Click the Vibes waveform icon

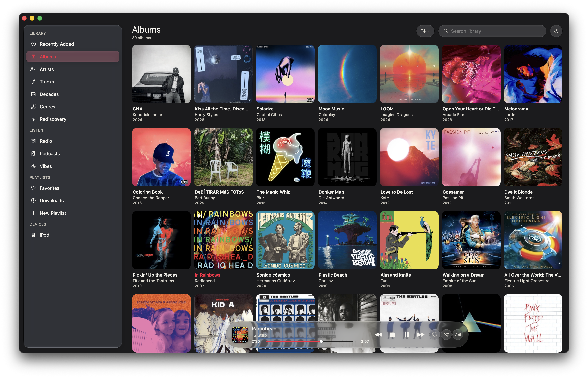click(33, 166)
